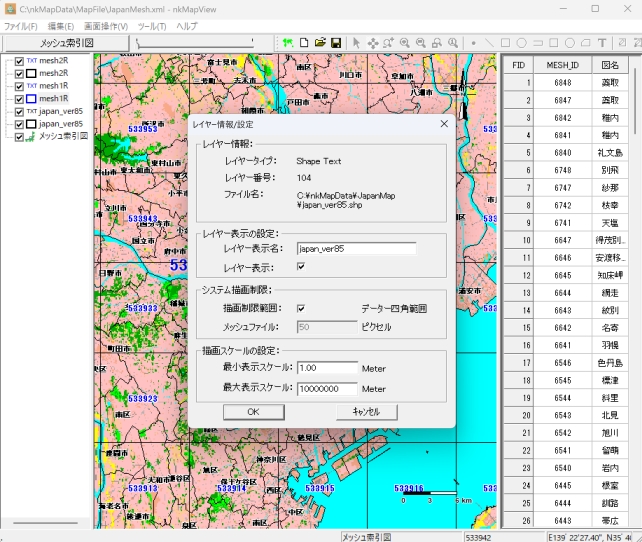Click the zoom in magnifier icon
This screenshot has height=542, width=642.
pos(405,43)
